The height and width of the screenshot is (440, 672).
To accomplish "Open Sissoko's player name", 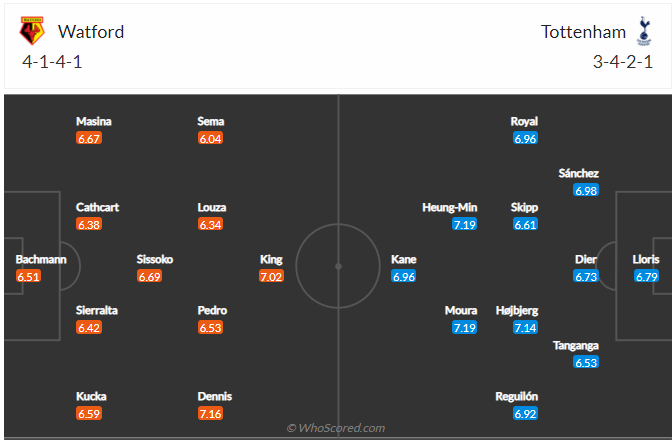I will click(155, 259).
